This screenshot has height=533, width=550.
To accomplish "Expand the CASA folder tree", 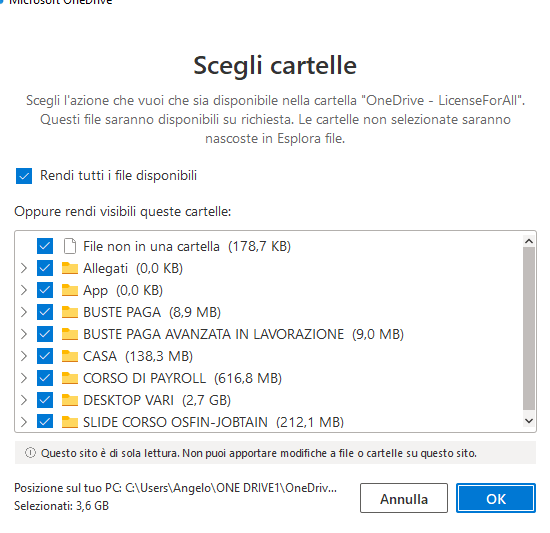I will tap(24, 356).
